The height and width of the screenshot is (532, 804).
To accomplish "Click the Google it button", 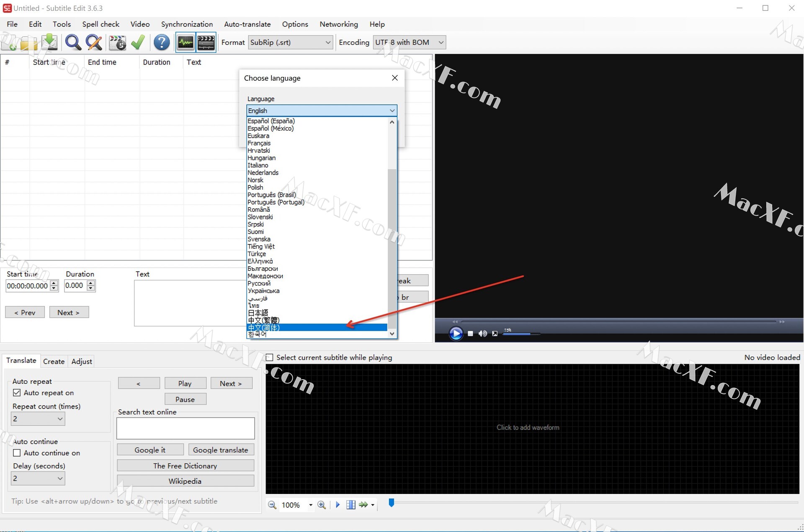I will click(150, 450).
